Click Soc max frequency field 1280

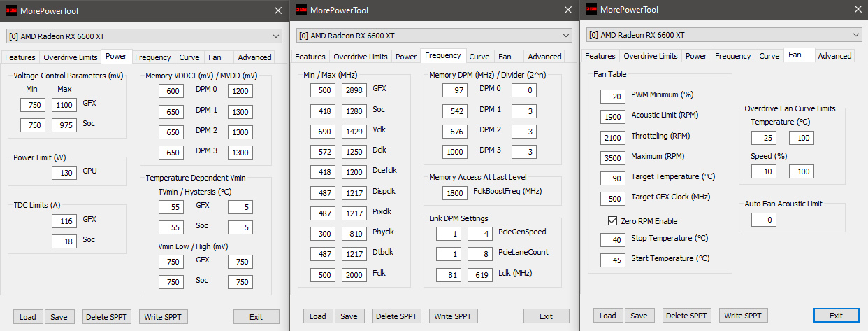coord(354,111)
